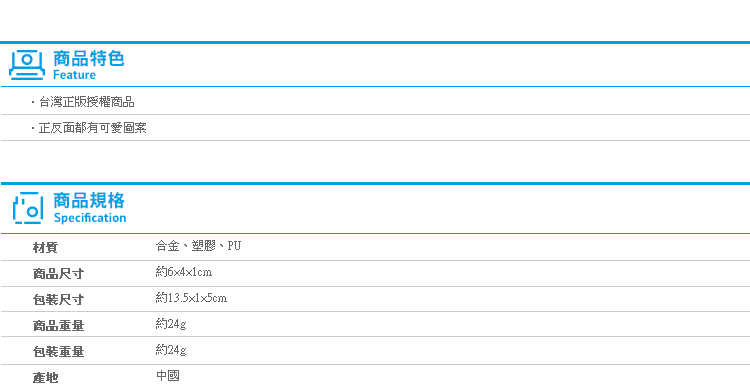Click the Feature subtitle text

coord(74,75)
